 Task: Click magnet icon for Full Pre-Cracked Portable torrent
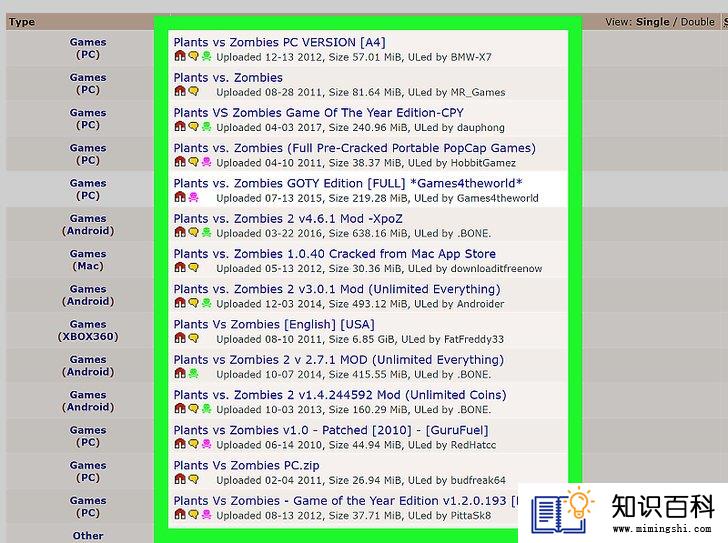[x=180, y=162]
